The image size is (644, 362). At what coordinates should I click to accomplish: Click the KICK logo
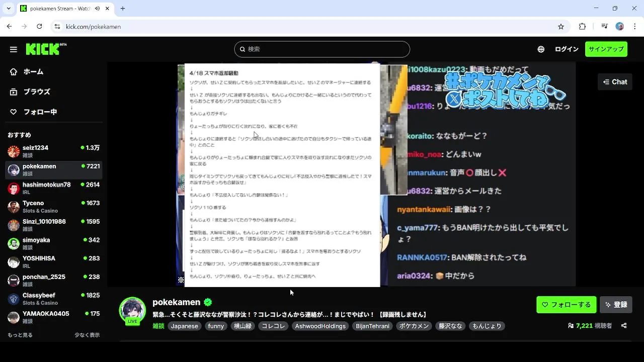(46, 49)
